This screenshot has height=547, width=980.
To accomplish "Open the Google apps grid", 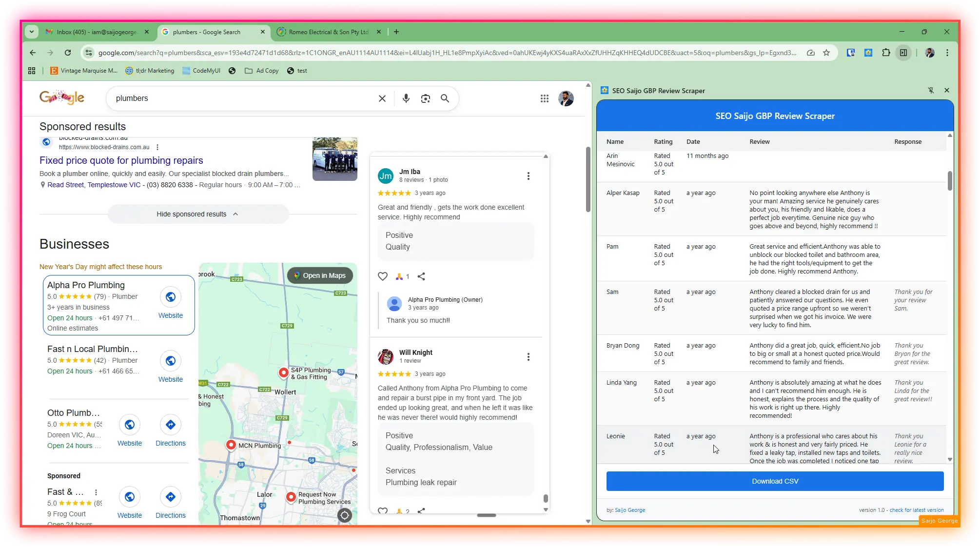I will click(x=544, y=98).
